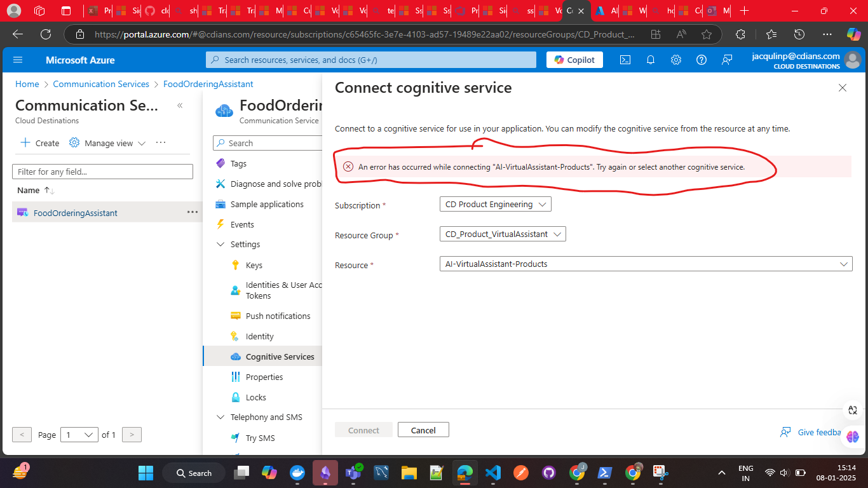Open Microsoft Teams from taskbar
Image resolution: width=868 pixels, height=488 pixels.
353,473
